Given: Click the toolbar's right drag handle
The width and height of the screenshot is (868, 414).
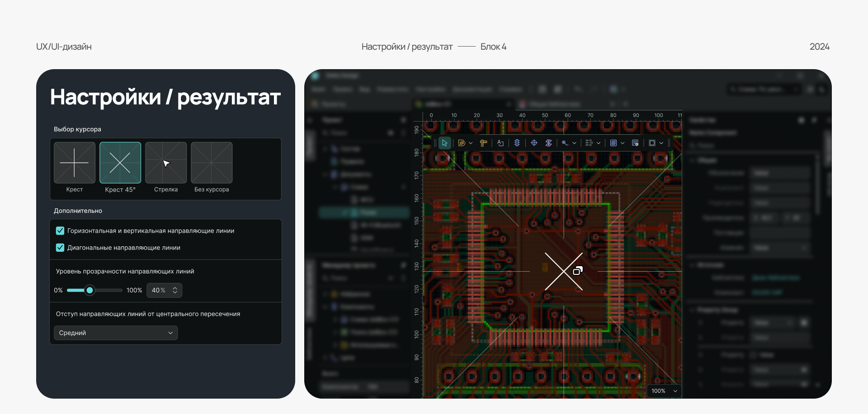Looking at the screenshot, I should (669, 143).
